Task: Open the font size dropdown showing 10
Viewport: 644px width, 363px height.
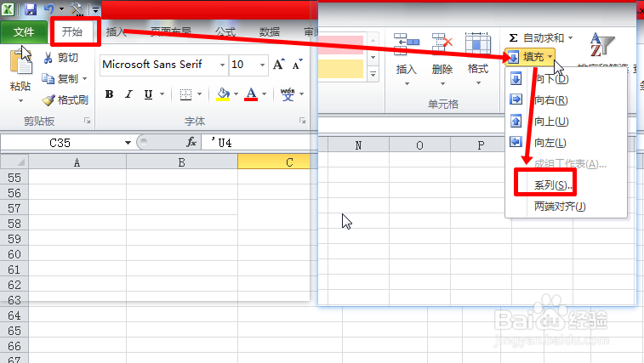Action: coord(262,65)
